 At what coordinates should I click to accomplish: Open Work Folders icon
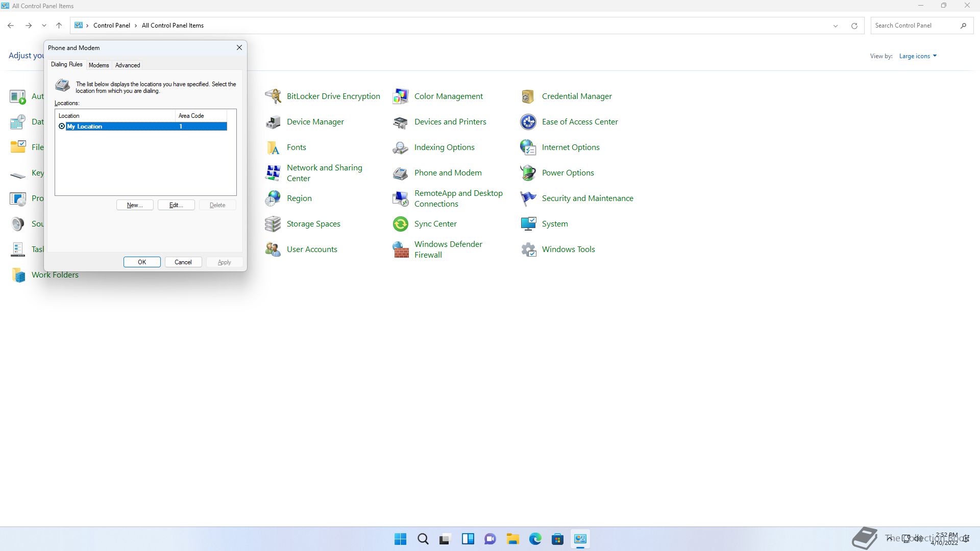tap(18, 274)
